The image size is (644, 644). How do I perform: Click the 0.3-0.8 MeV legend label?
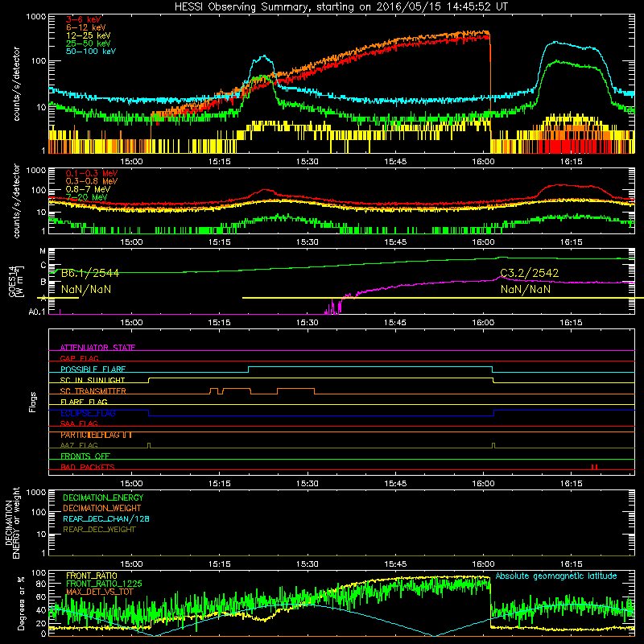tap(92, 181)
